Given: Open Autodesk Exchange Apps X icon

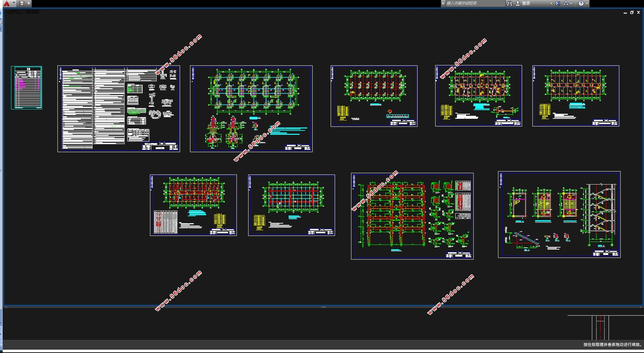Looking at the screenshot, I should coord(558,3).
